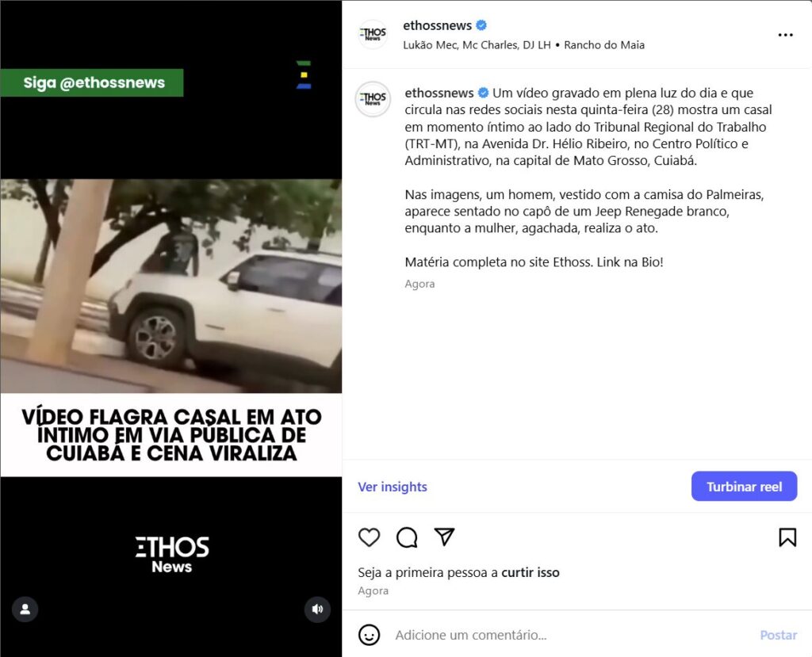Like the reel with heart icon
The width and height of the screenshot is (812, 657).
click(x=369, y=537)
